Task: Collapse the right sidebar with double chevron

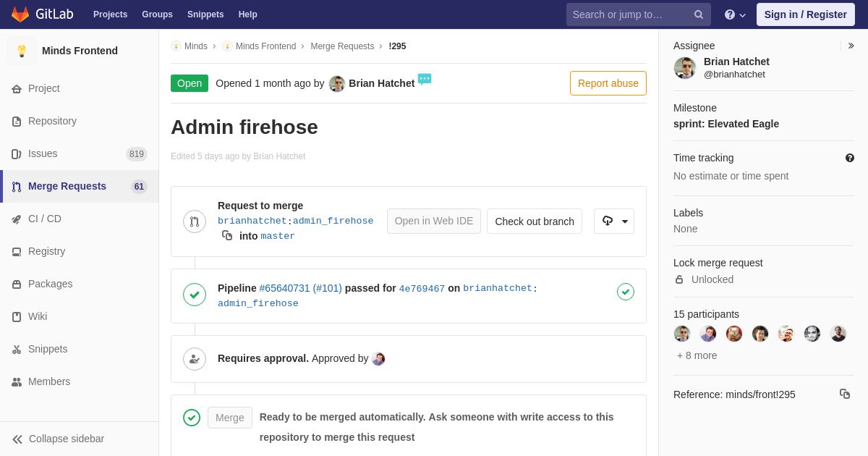Action: 851,46
